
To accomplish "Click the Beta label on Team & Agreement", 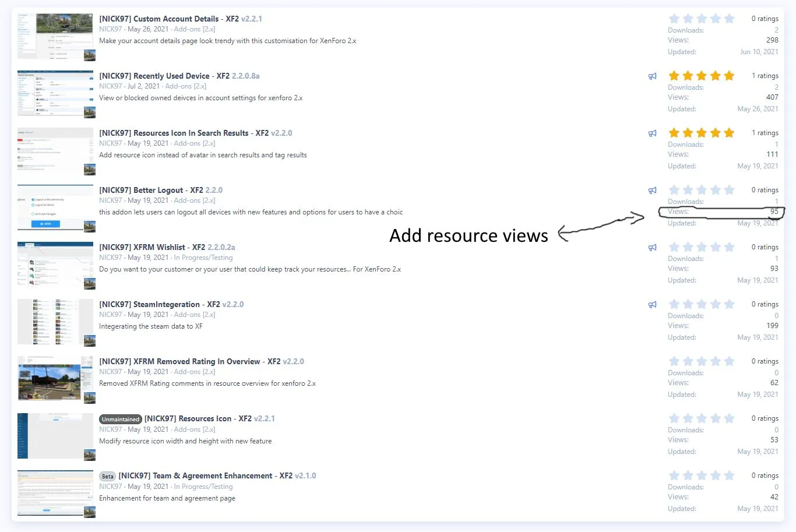I will 107,476.
